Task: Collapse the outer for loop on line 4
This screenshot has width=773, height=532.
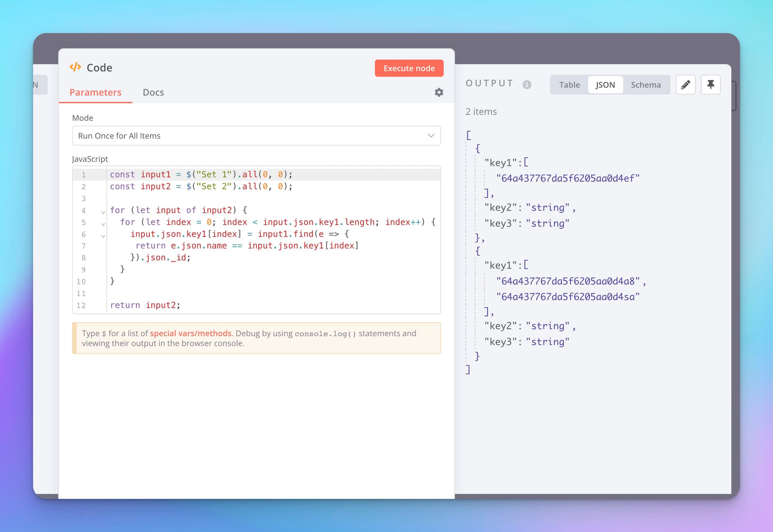Action: coord(103,211)
